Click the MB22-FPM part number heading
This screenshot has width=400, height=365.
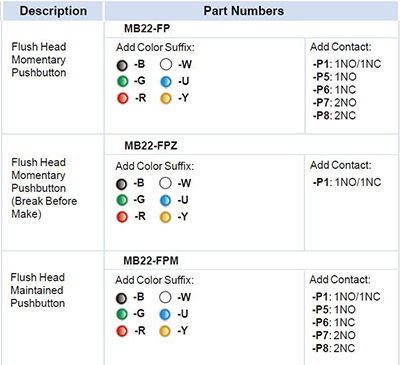point(151,260)
